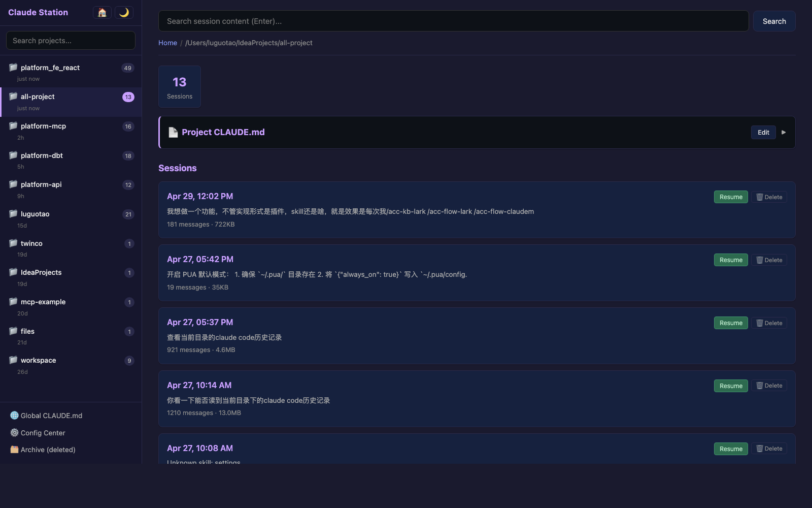The width and height of the screenshot is (812, 508).
Task: Click the folder icon beside workspace
Action: 13,360
